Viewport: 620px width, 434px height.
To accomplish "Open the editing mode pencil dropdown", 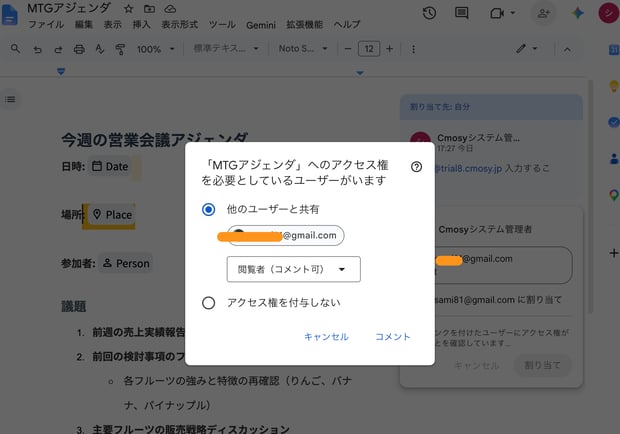I will click(x=527, y=49).
